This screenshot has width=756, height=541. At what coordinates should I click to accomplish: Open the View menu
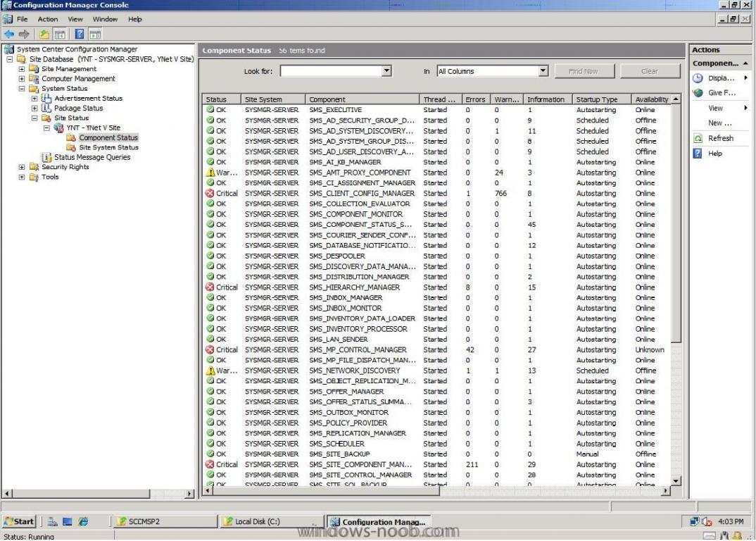(x=75, y=19)
